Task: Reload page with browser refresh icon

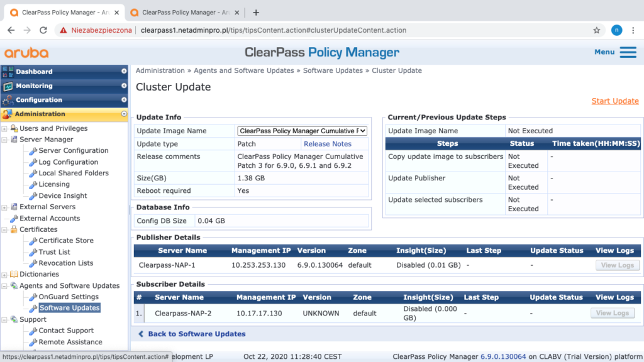Action: pyautogui.click(x=43, y=30)
